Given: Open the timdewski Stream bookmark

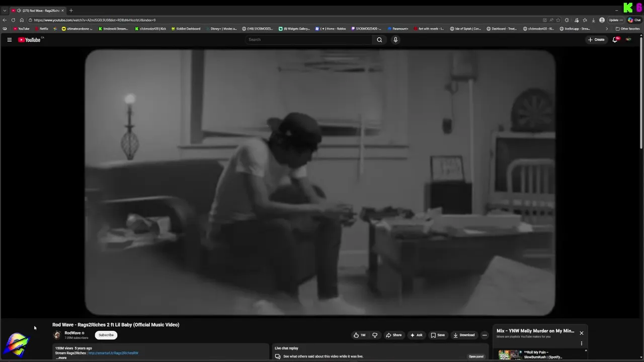Looking at the screenshot, I should [x=113, y=29].
